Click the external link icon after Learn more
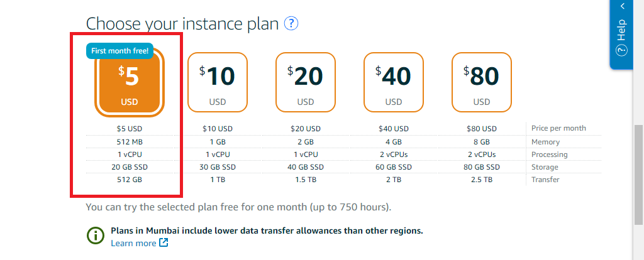This screenshot has width=644, height=260. click(164, 243)
